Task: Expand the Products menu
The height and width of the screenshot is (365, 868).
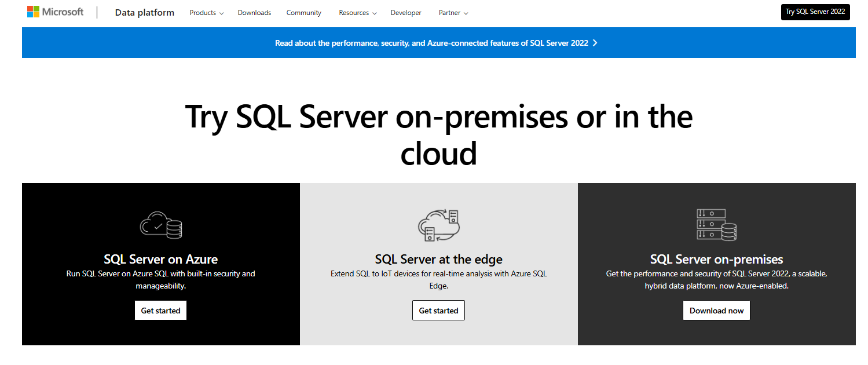Action: coord(207,13)
